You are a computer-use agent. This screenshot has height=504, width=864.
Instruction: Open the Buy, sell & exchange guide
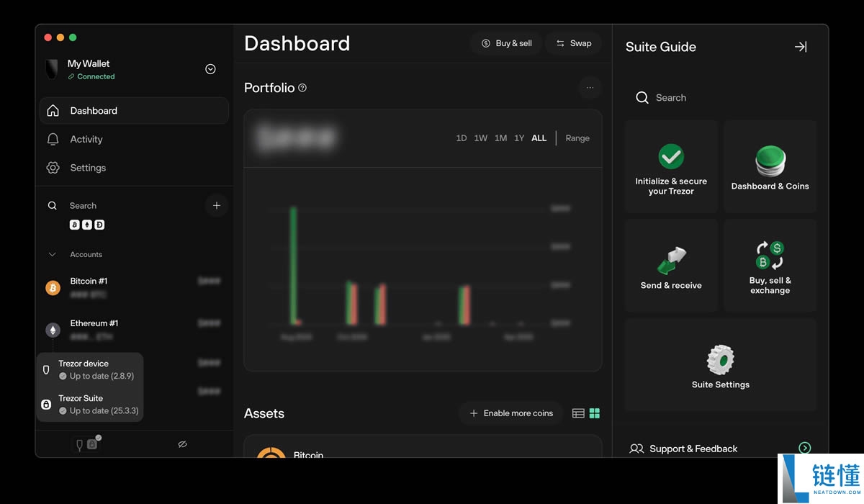(770, 266)
